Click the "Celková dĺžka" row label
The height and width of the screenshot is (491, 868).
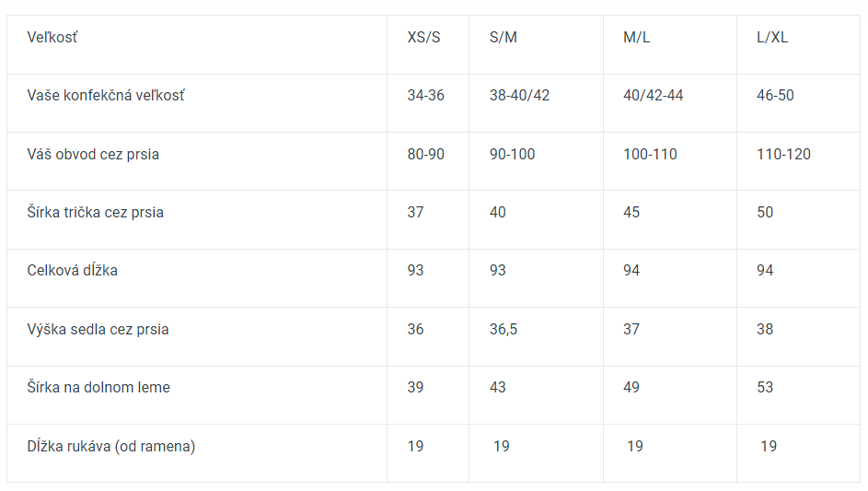(73, 271)
